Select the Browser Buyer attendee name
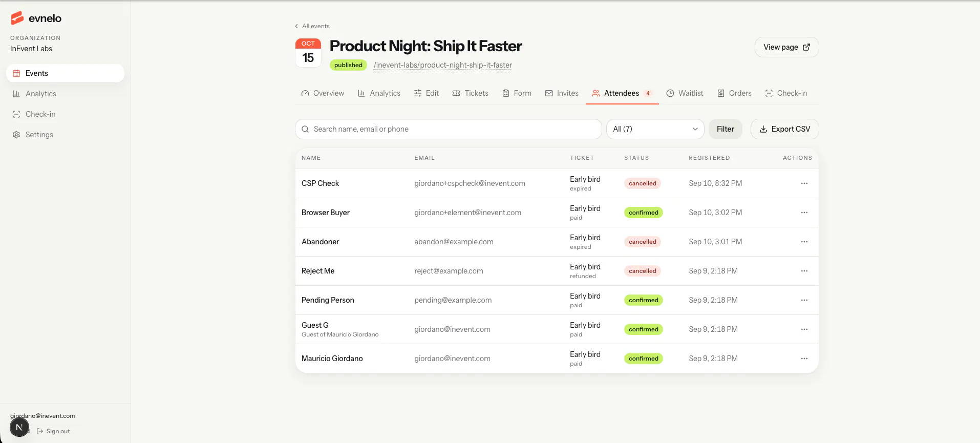Viewport: 980px width, 443px height. [326, 213]
